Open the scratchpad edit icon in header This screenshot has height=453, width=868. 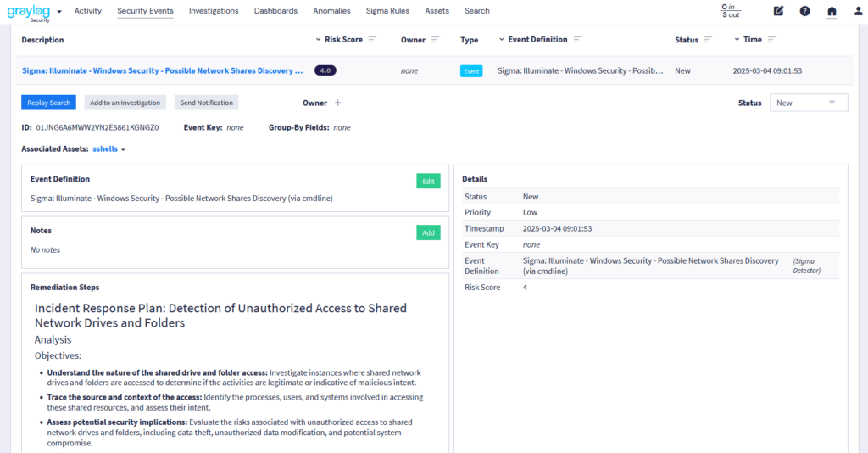[779, 11]
